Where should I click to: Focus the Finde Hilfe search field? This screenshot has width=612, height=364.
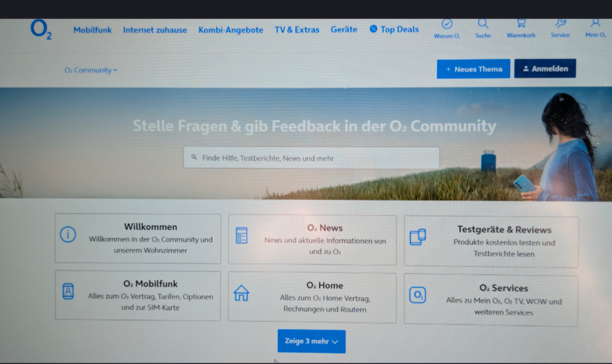click(312, 157)
